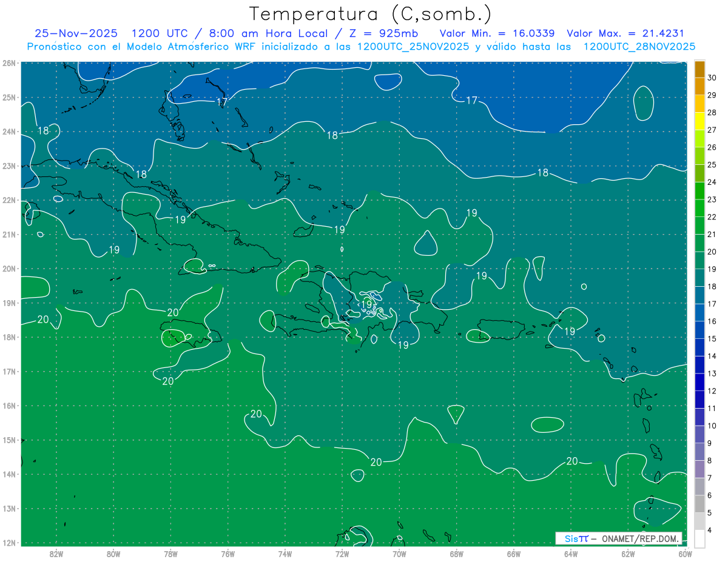The width and height of the screenshot is (728, 562).
Task: Click the 1200UTC_28NOV2025 forecast end time
Action: [x=639, y=47]
